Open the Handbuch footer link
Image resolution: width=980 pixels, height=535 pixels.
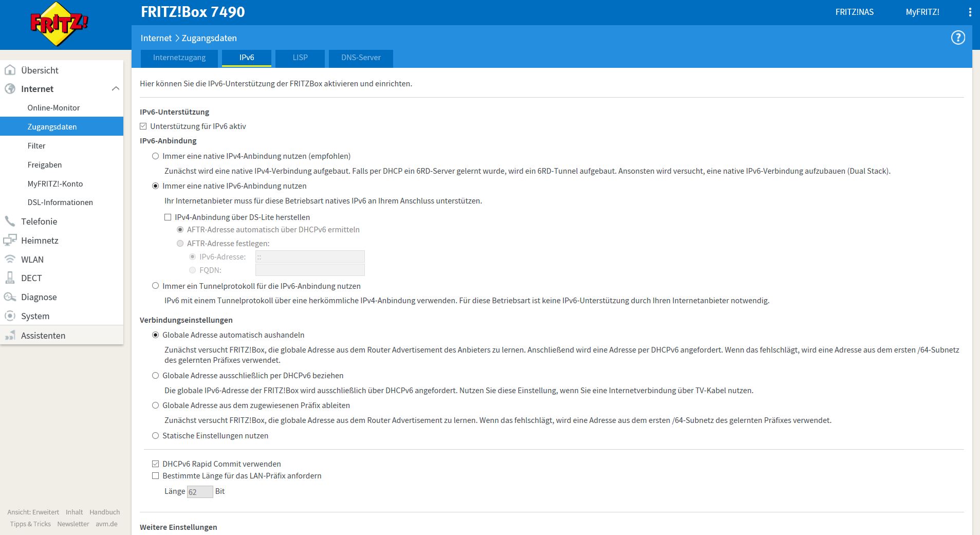pyautogui.click(x=105, y=512)
